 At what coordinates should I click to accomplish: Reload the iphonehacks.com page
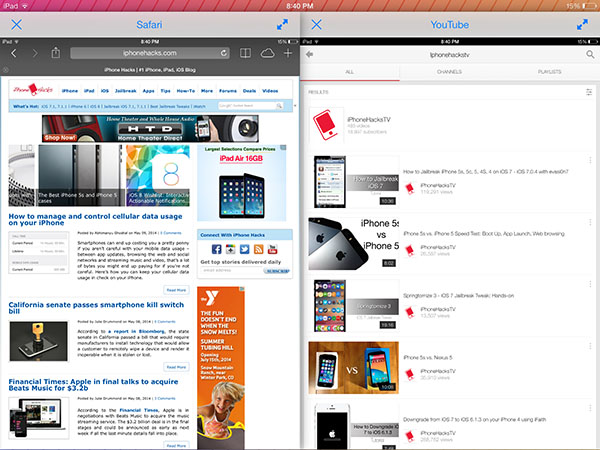pos(223,53)
